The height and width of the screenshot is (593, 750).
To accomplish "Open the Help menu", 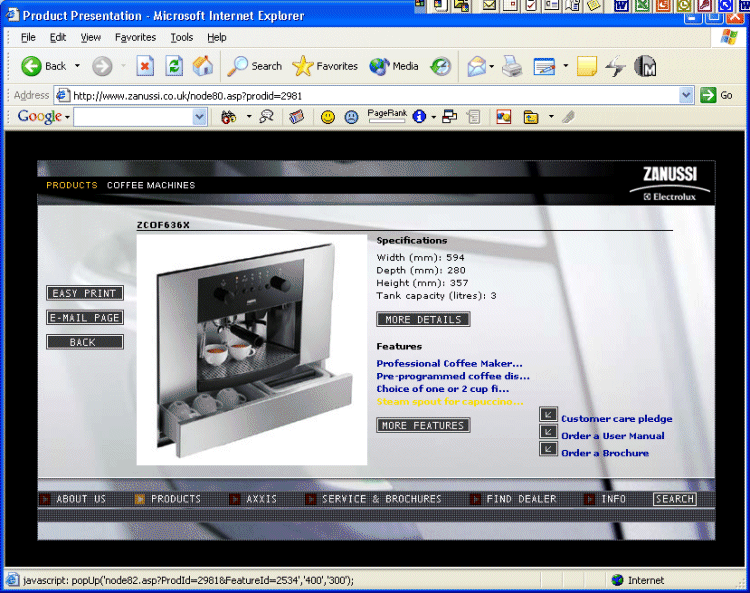I will 217,37.
